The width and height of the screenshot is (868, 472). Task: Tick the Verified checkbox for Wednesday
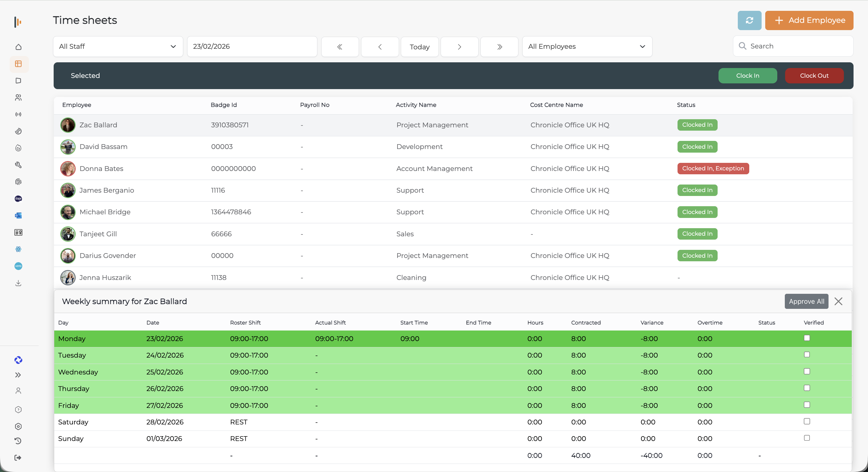point(807,371)
